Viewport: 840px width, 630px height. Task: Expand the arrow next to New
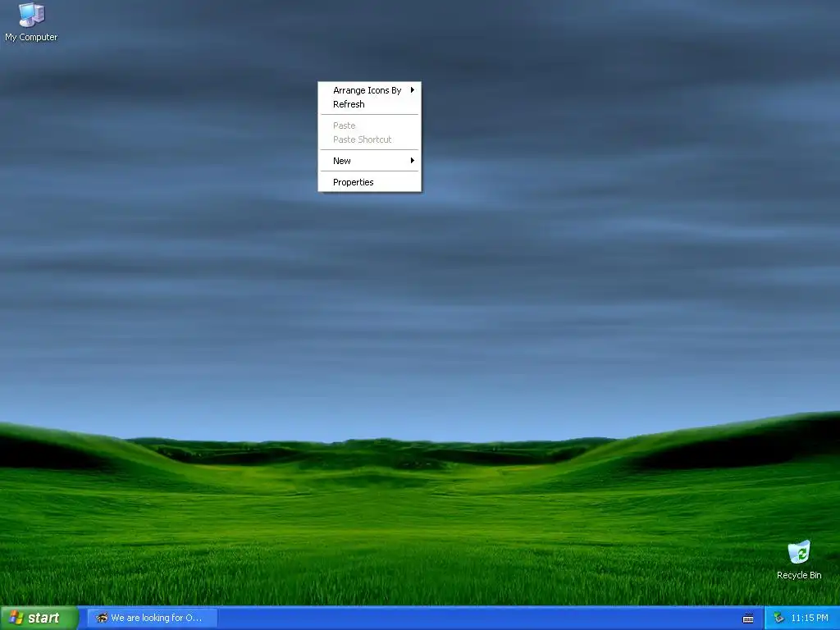tap(412, 161)
